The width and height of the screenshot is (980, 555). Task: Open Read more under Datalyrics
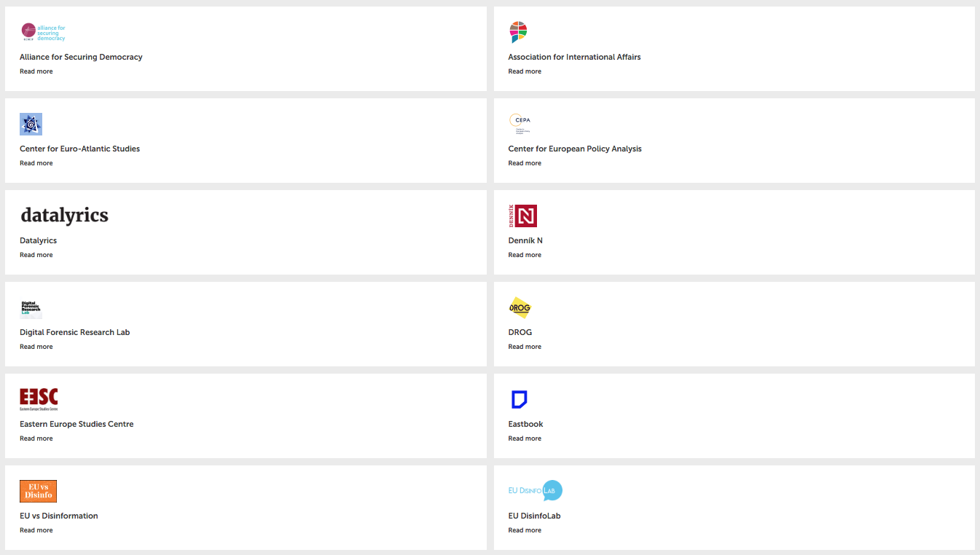click(36, 255)
